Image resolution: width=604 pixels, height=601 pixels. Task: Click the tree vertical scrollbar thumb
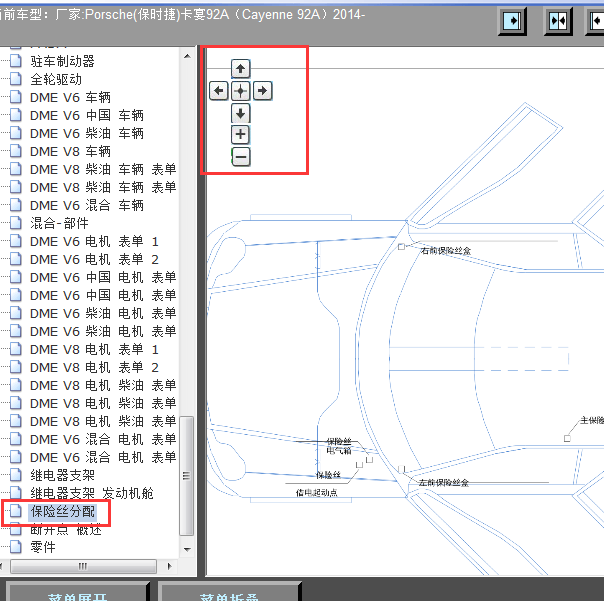[x=187, y=476]
